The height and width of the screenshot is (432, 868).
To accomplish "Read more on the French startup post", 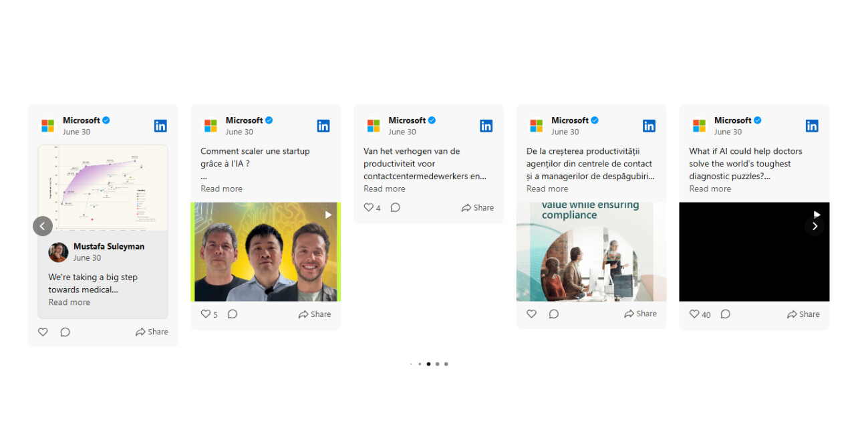I will click(x=221, y=189).
